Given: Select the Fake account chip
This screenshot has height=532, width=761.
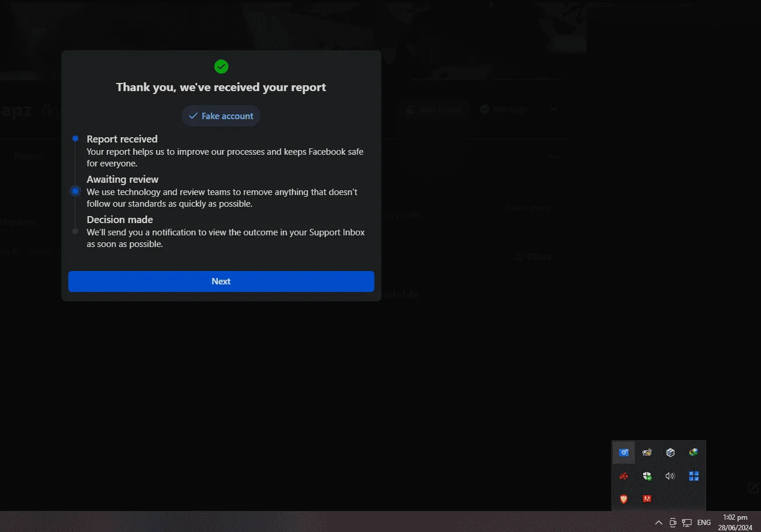Looking at the screenshot, I should [x=221, y=116].
